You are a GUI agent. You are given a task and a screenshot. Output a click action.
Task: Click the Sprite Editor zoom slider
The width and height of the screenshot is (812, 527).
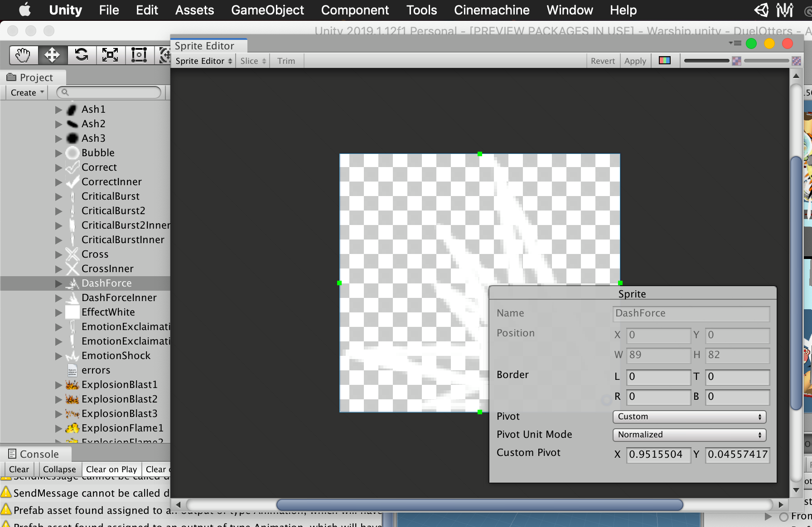tap(707, 61)
